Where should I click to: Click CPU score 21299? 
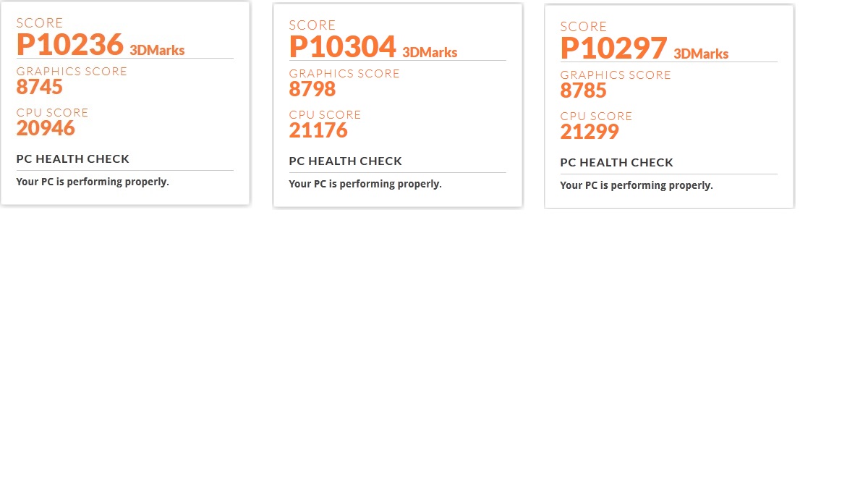(590, 132)
